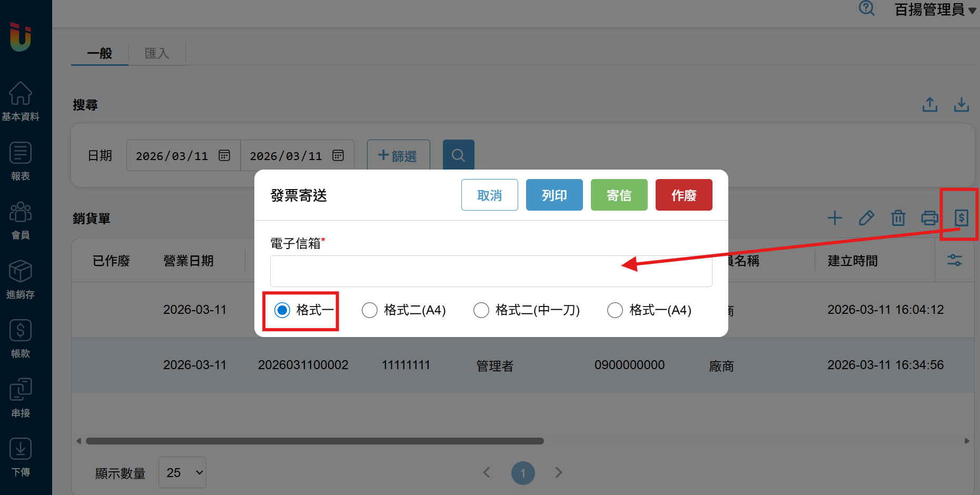Expand the 顯示數量 page size dropdown
980x495 pixels.
(182, 472)
